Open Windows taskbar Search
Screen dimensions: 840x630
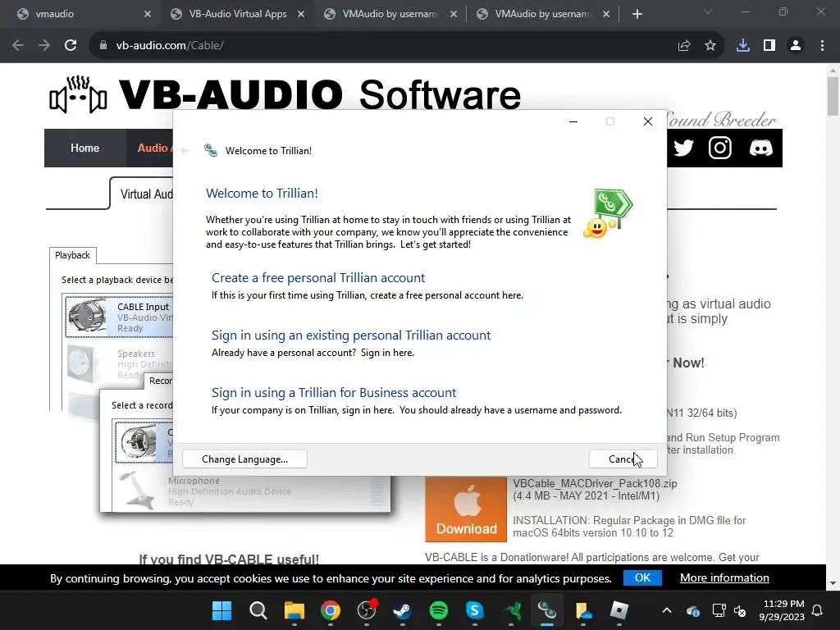pyautogui.click(x=258, y=610)
